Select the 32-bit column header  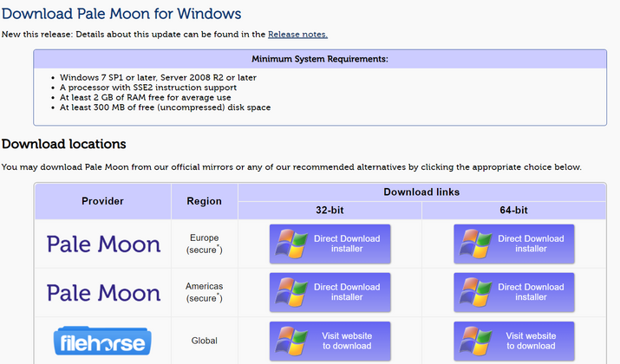click(x=330, y=211)
